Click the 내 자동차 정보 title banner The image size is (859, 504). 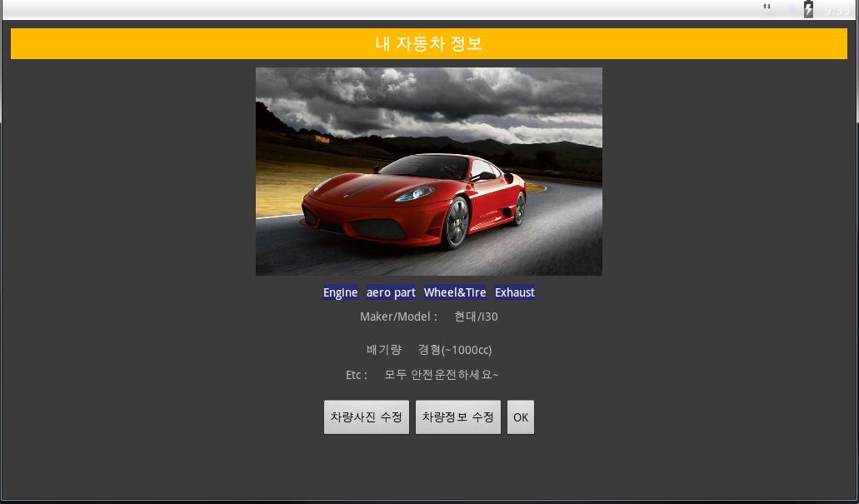428,44
